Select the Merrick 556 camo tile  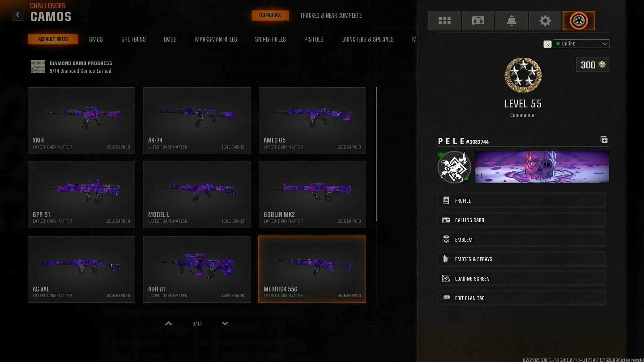(312, 269)
